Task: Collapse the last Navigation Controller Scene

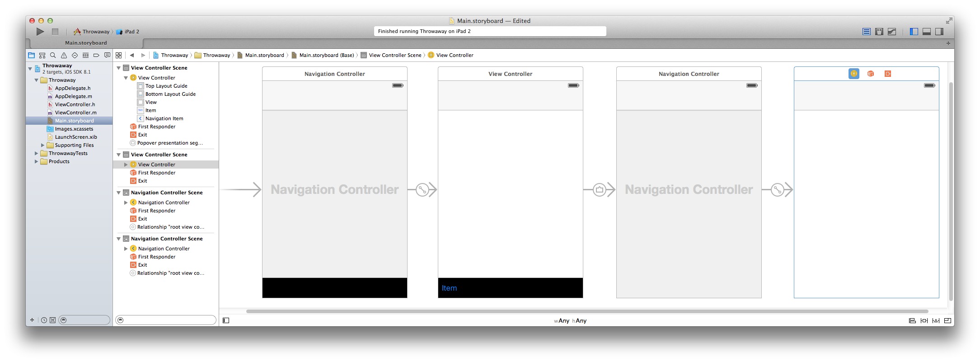Action: 119,239
